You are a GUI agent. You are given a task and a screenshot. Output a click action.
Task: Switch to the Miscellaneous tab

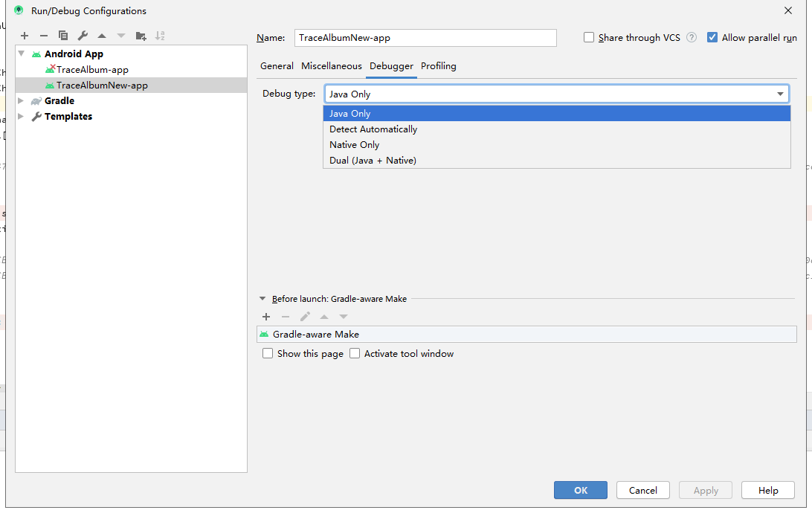pos(331,66)
